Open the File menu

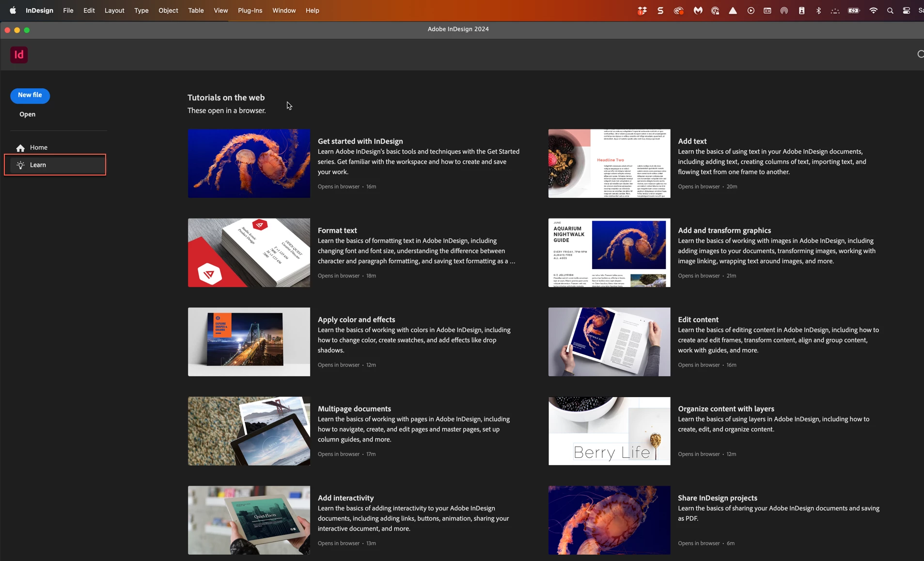pyautogui.click(x=68, y=10)
